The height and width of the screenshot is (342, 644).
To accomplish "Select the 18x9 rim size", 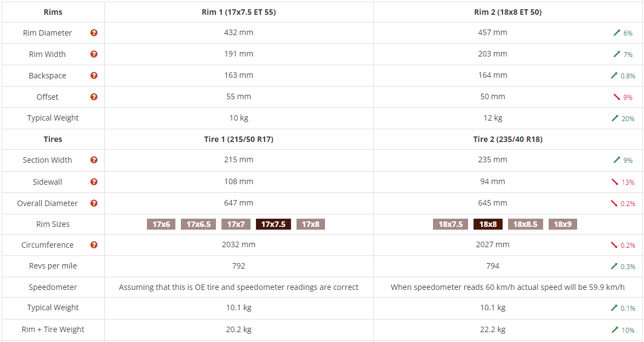I will pos(563,224).
